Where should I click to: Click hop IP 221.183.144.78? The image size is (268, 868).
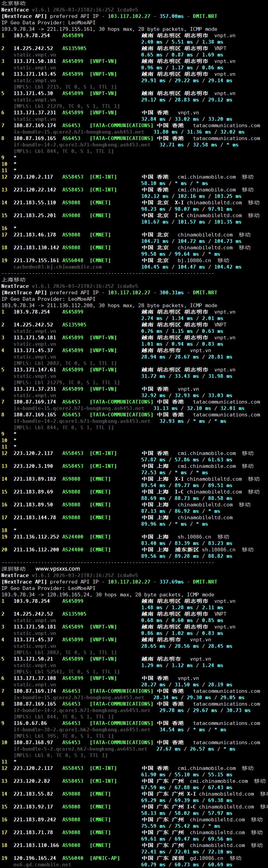[x=35, y=518]
